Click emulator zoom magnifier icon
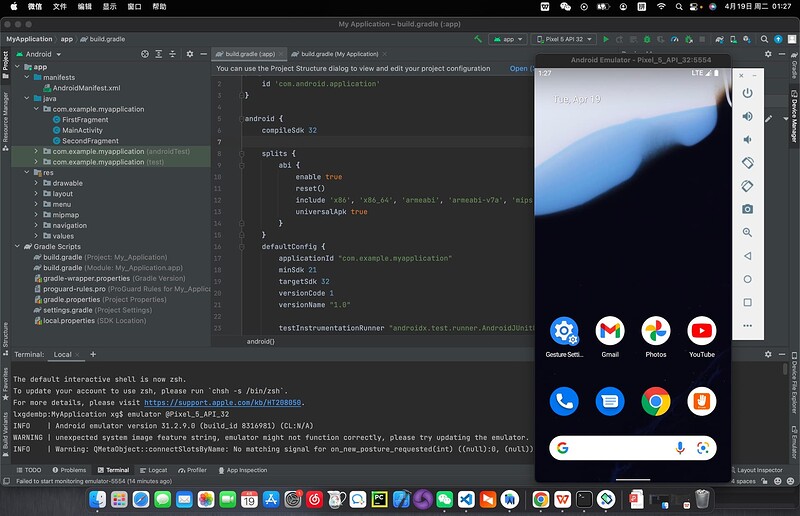 point(747,232)
